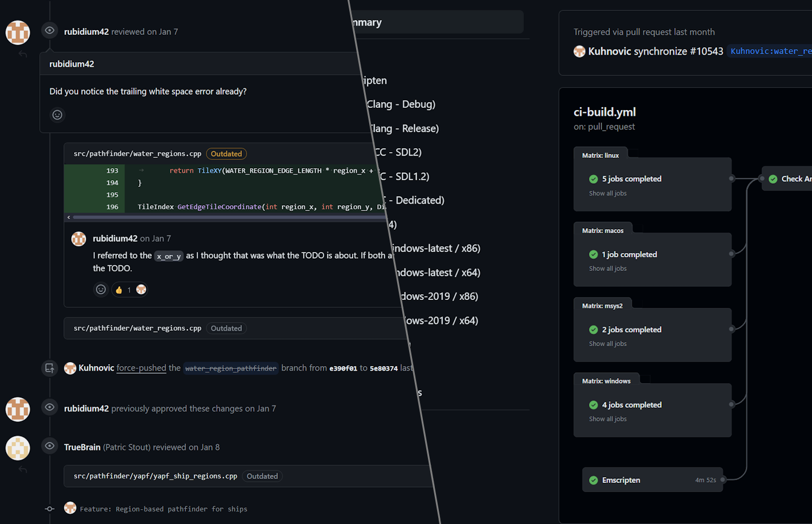Click the green check on the Check Artifacts node
812x524 pixels.
[x=773, y=178]
